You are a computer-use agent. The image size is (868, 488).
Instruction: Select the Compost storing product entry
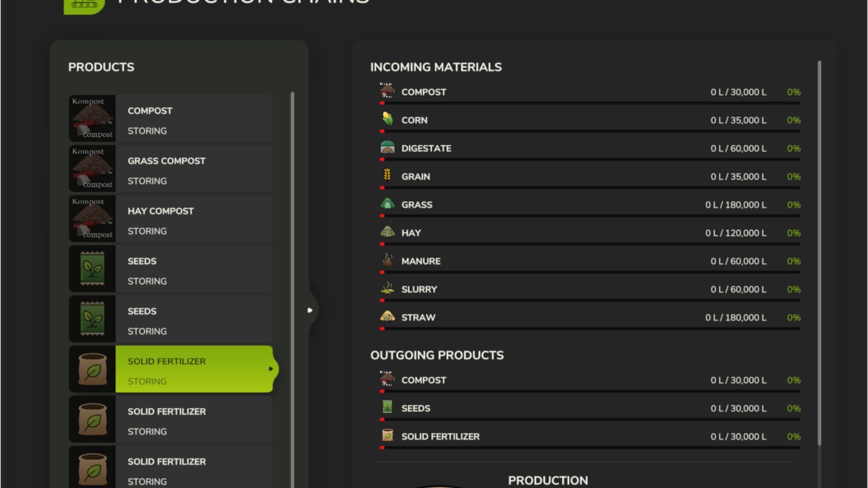click(193, 118)
